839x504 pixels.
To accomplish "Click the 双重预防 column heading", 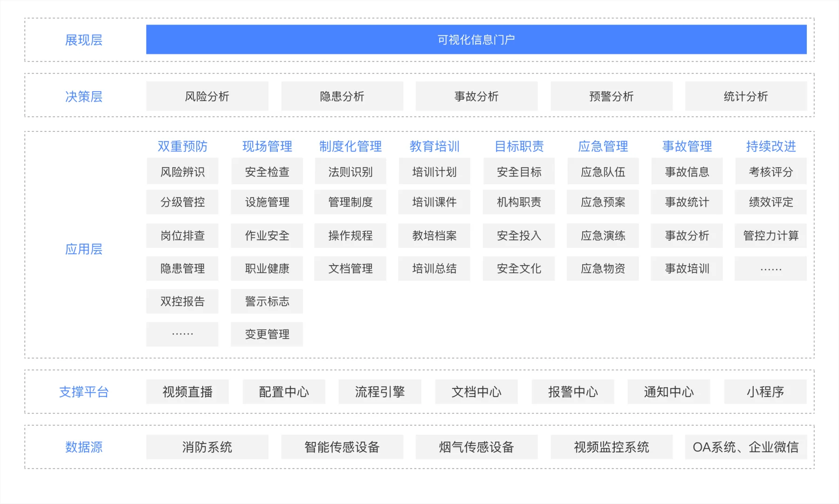I will click(182, 146).
